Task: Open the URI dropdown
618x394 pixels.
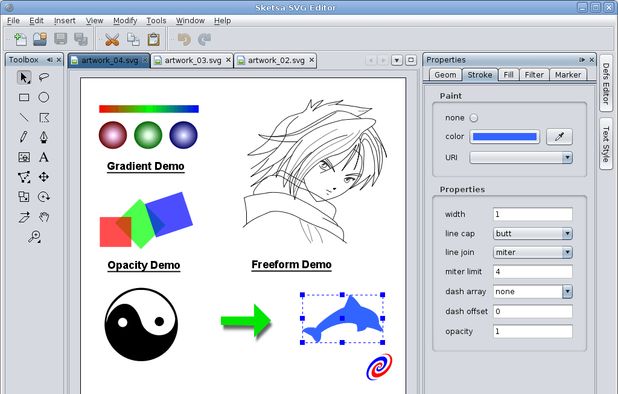Action: coord(567,158)
